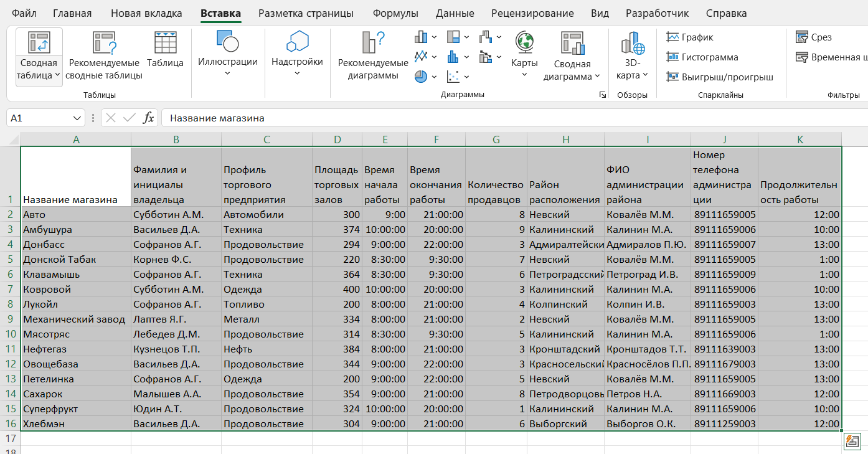868x454 pixels.
Task: Insert a column or bar chart
Action: pyautogui.click(x=426, y=37)
